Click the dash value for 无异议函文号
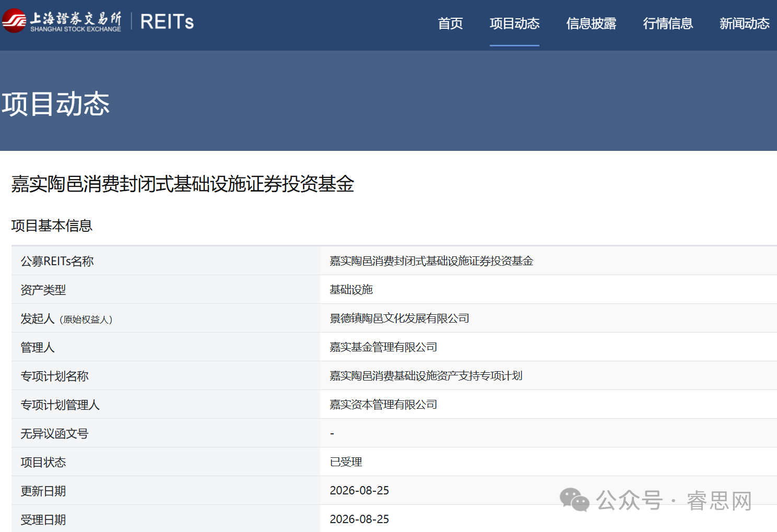Image resolution: width=777 pixels, height=532 pixels. click(x=332, y=433)
